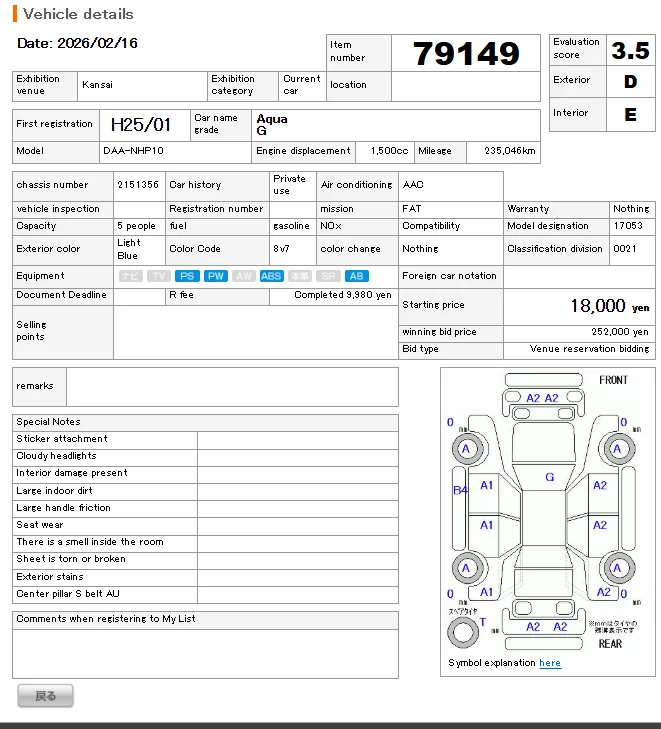Viewport: 661px width, 729px height.
Task: Click the spare tire icon in diagram
Action: click(463, 632)
